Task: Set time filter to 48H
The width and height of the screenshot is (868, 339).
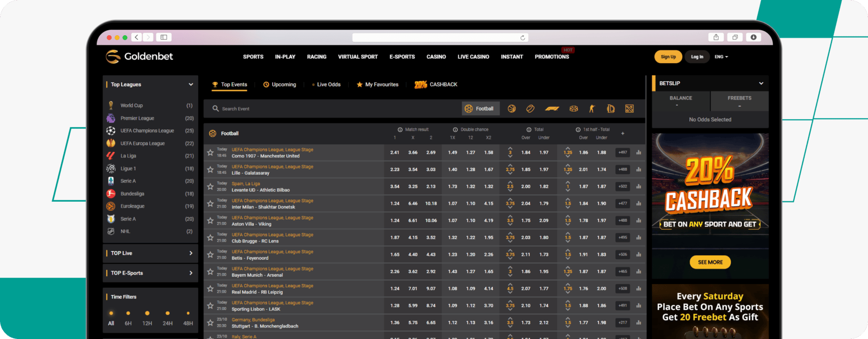Action: [188, 319]
